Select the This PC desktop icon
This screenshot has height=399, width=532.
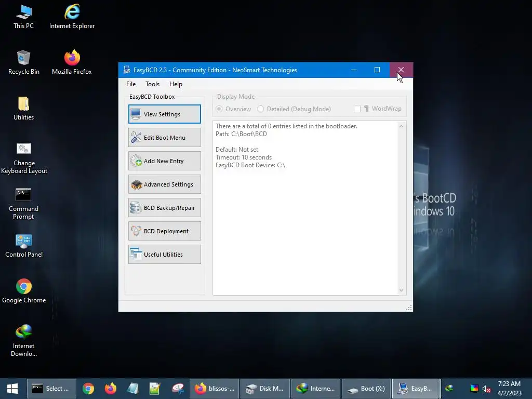(23, 17)
